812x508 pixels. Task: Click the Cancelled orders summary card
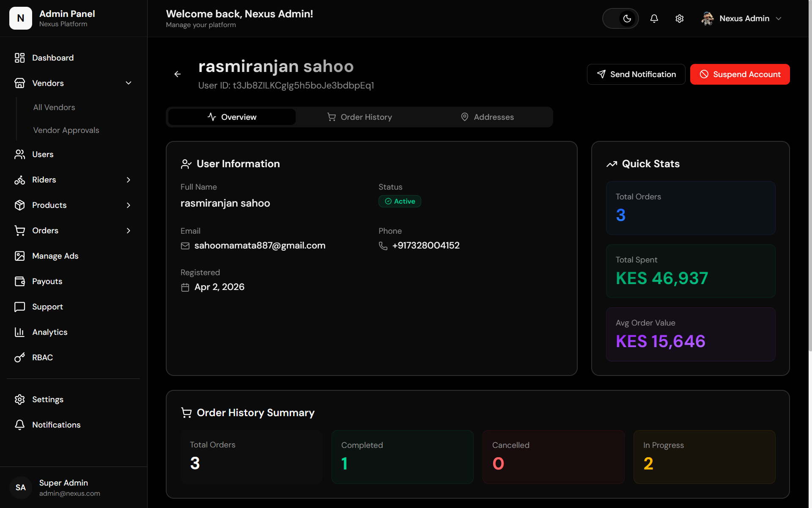pos(553,457)
